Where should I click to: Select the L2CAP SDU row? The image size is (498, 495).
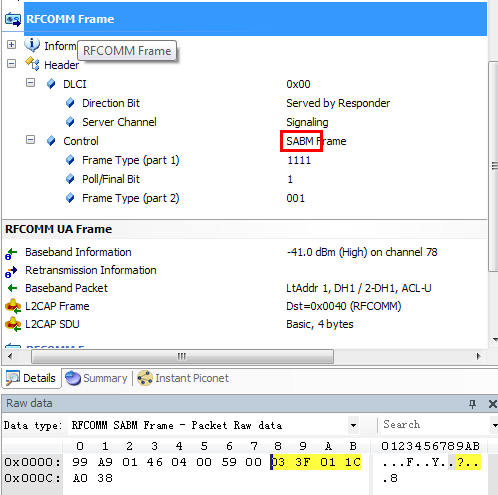coord(244,324)
